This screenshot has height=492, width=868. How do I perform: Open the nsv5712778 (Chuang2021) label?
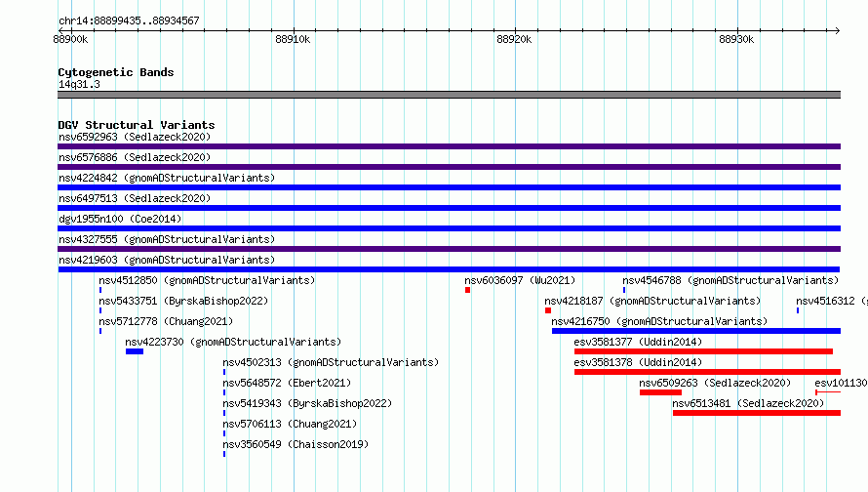(x=166, y=321)
